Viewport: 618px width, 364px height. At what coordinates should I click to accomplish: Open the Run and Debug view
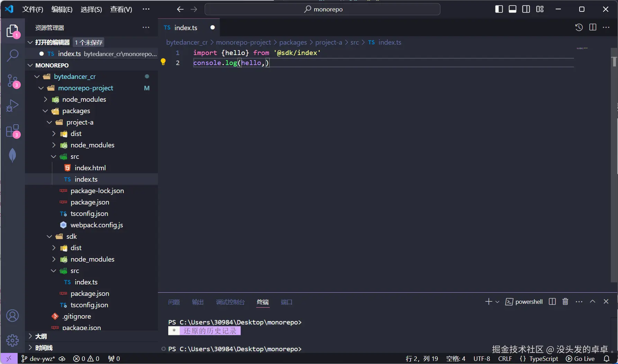(12, 106)
